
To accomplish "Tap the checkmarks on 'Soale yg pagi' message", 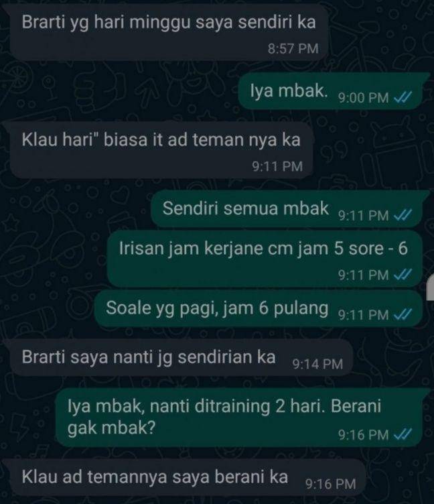I will click(403, 314).
